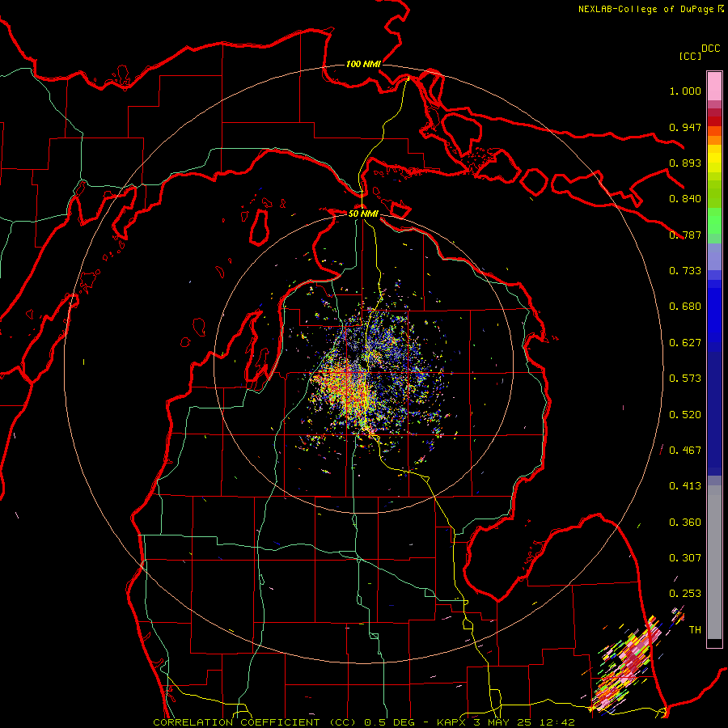Click the 0.573 scale value
Viewport: 728px width, 728px height.
click(685, 379)
